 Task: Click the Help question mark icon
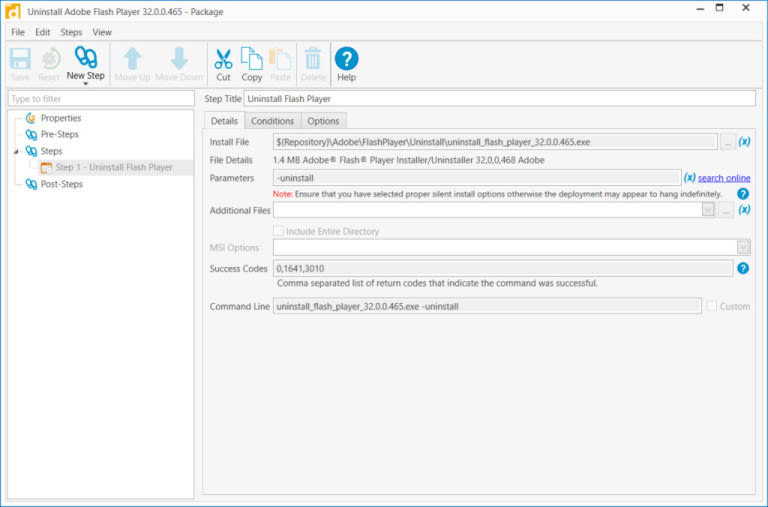pyautogui.click(x=346, y=59)
